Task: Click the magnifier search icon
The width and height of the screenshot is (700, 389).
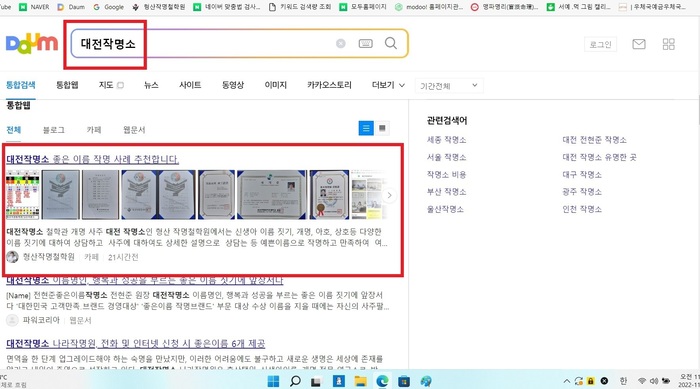Action: tap(391, 43)
